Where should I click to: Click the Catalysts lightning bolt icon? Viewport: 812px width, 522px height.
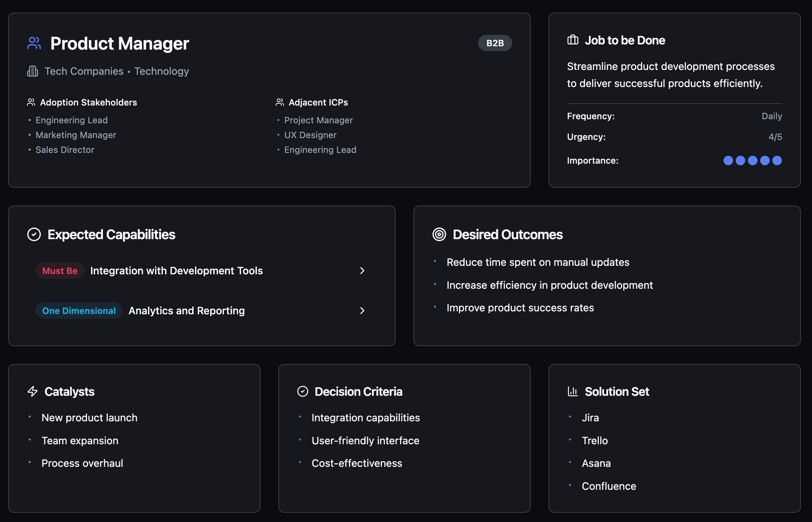click(x=33, y=391)
